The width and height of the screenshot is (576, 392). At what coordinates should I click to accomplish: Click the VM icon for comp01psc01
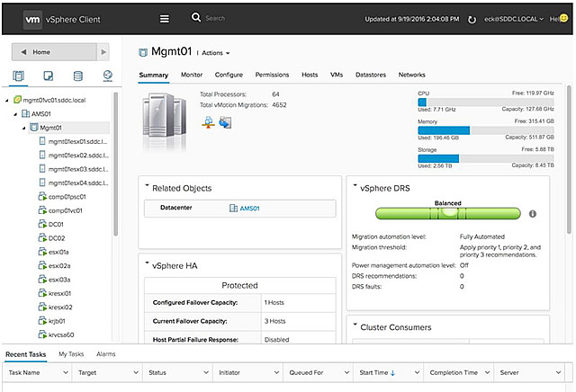[42, 196]
